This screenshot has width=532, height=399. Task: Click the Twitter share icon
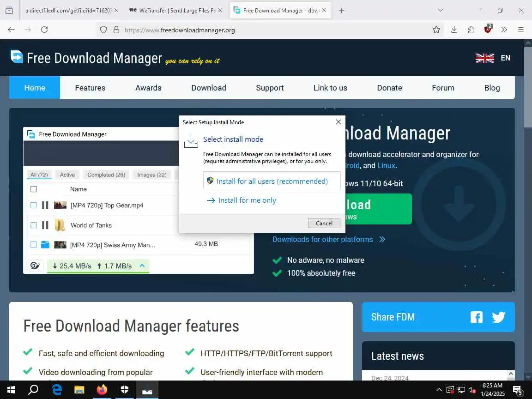click(x=498, y=317)
